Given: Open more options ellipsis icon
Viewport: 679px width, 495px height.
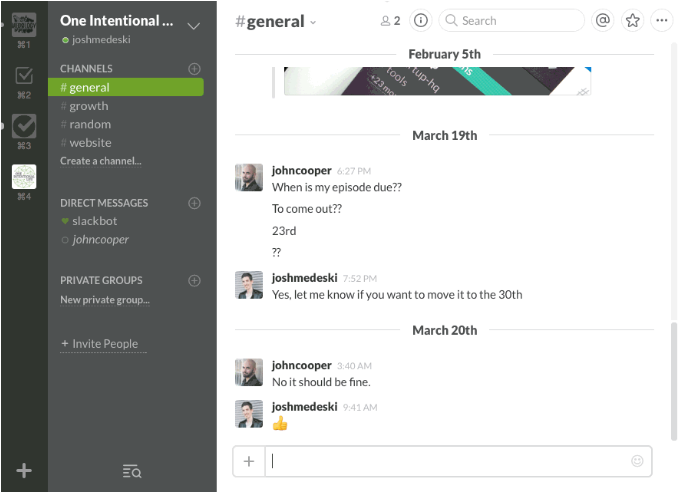Looking at the screenshot, I should click(x=661, y=20).
